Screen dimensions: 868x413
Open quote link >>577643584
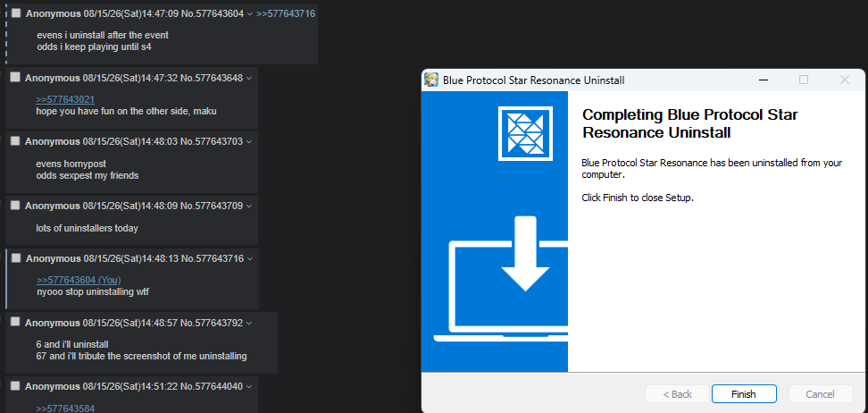pyautogui.click(x=65, y=409)
